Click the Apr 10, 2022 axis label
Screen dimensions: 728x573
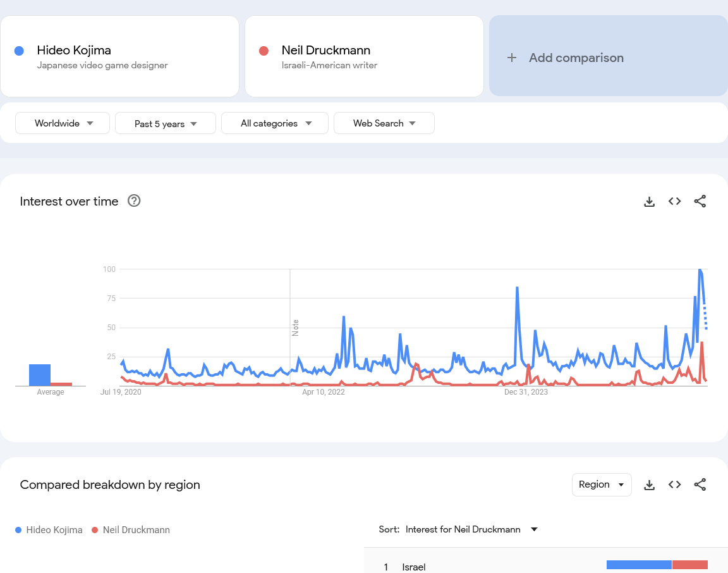(x=323, y=391)
